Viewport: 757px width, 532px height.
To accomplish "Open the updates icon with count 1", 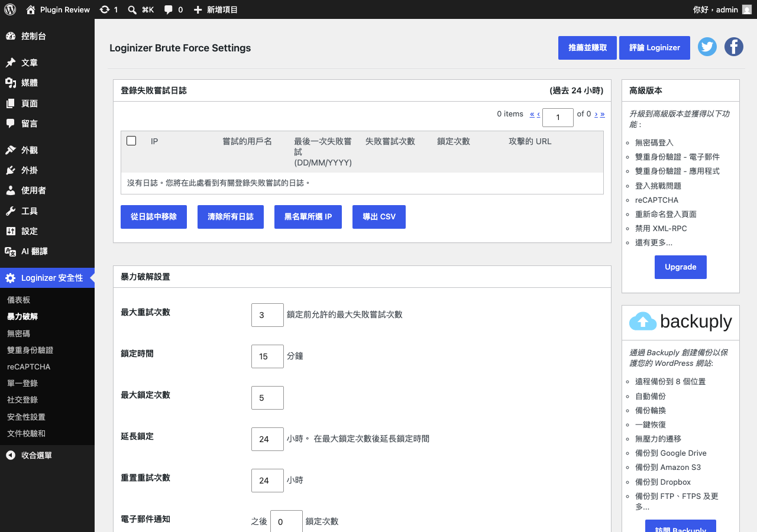I will pos(105,9).
